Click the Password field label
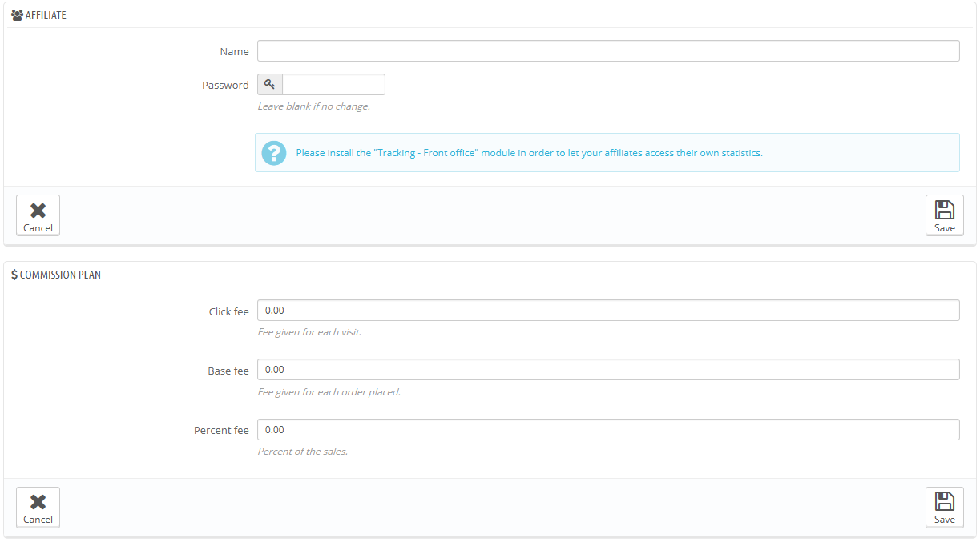This screenshot has height=542, width=980. (x=225, y=86)
